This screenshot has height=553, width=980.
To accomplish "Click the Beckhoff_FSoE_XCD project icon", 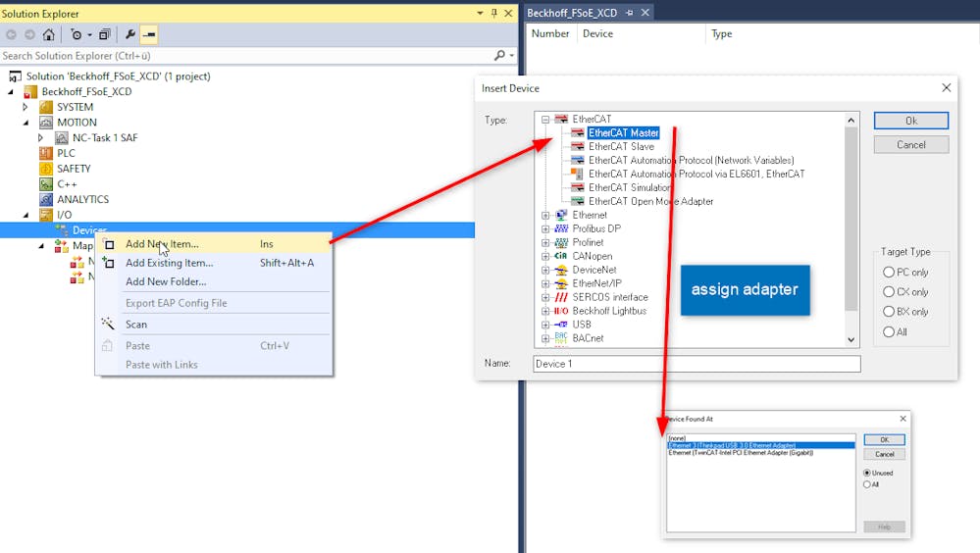I will pyautogui.click(x=30, y=92).
